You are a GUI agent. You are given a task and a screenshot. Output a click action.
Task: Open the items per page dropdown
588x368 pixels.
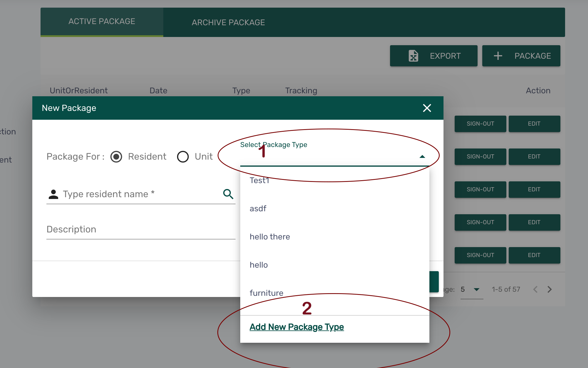pyautogui.click(x=476, y=290)
